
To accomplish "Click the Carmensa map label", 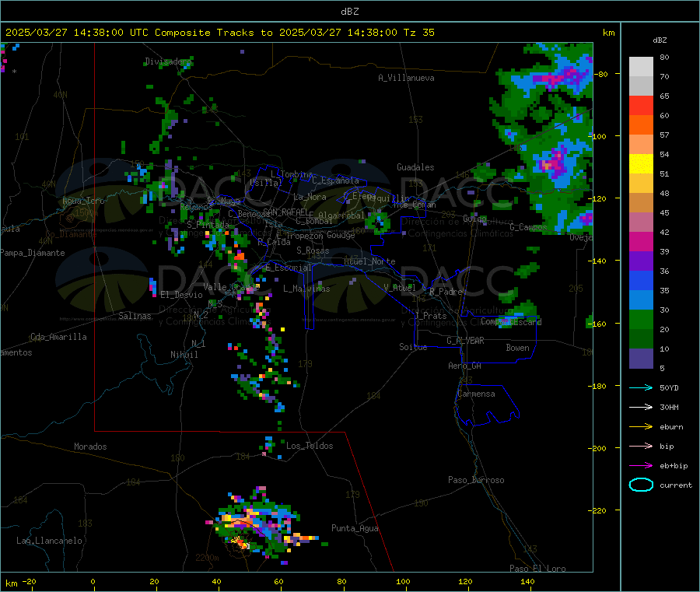I will point(476,394).
